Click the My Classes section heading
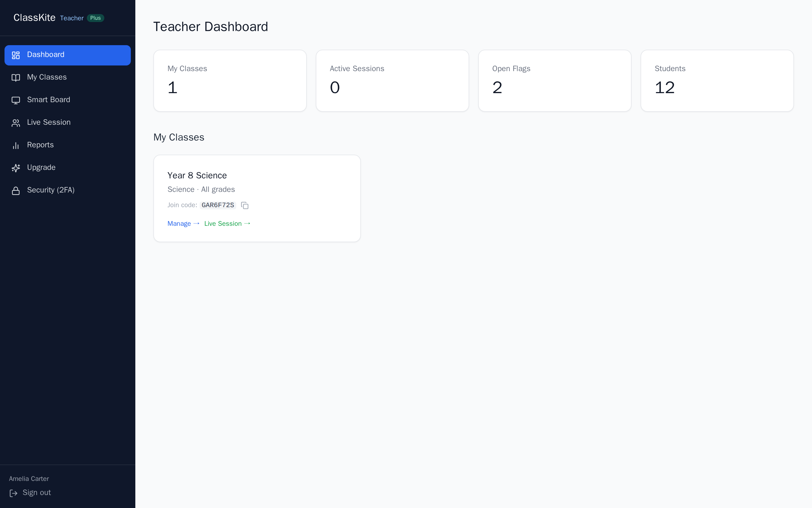 coord(178,137)
